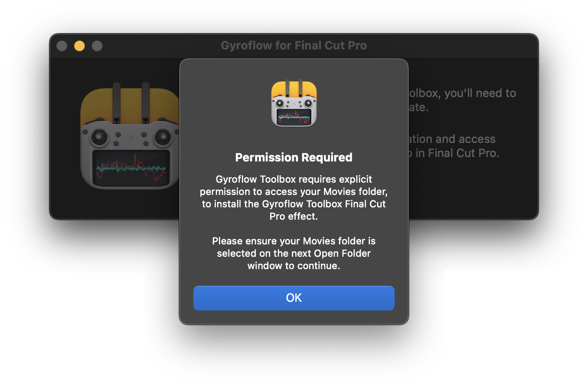This screenshot has height=390, width=588.
Task: Minimize the window with the yellow button
Action: [x=79, y=45]
